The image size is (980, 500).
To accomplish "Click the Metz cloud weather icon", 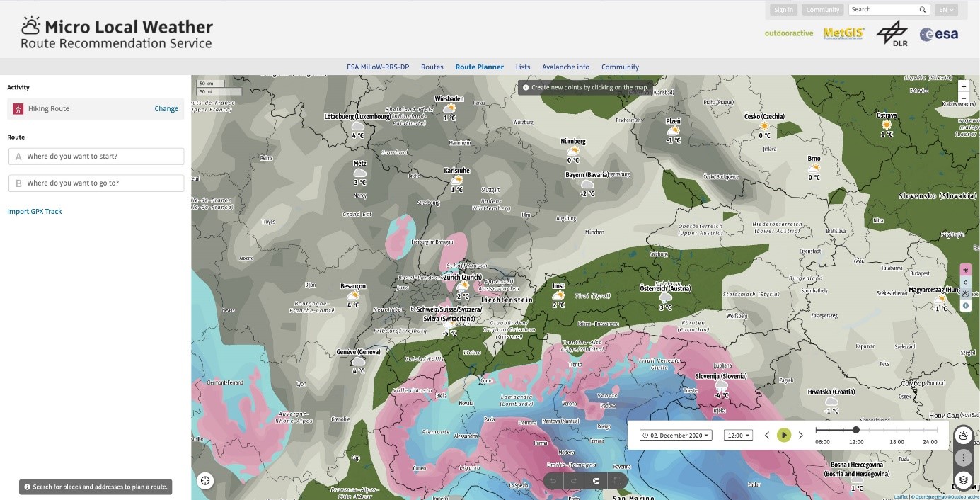I will (x=359, y=172).
